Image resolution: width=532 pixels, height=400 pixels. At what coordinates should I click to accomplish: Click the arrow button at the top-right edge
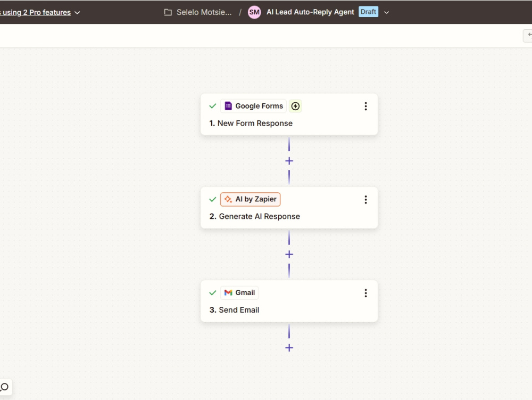click(528, 35)
